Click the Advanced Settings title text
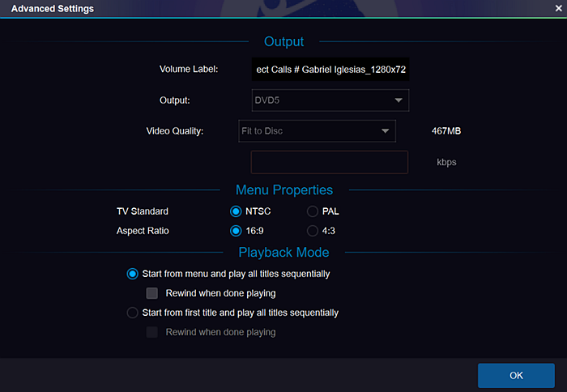Screen dimensions: 567x392 53,8
